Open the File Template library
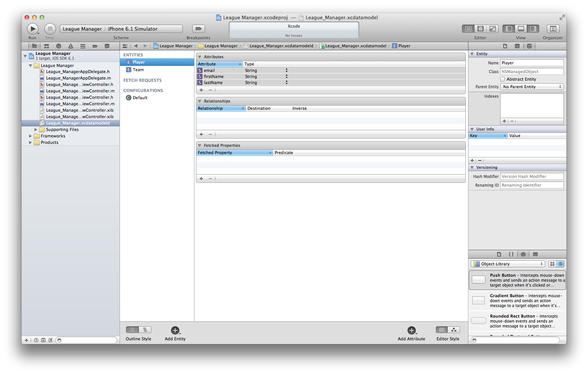 [x=499, y=254]
